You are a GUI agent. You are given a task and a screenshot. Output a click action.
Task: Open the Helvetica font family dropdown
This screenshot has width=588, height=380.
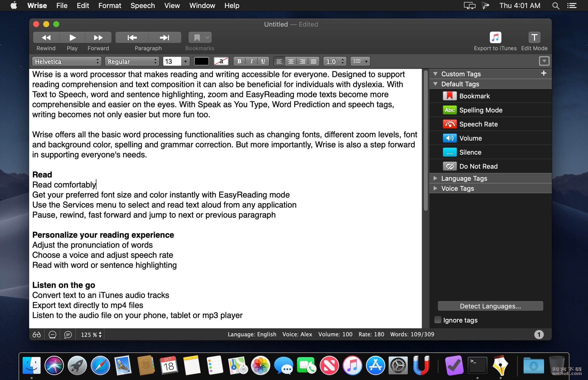click(x=67, y=61)
